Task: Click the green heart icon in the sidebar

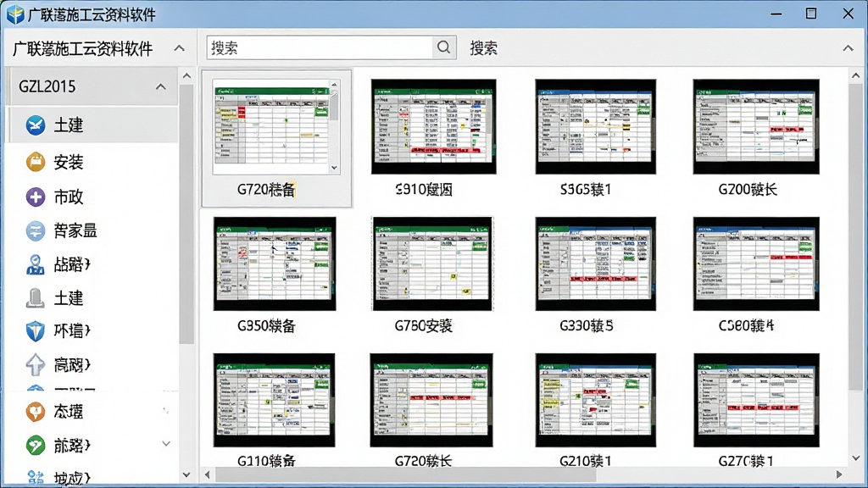Action: (x=36, y=446)
